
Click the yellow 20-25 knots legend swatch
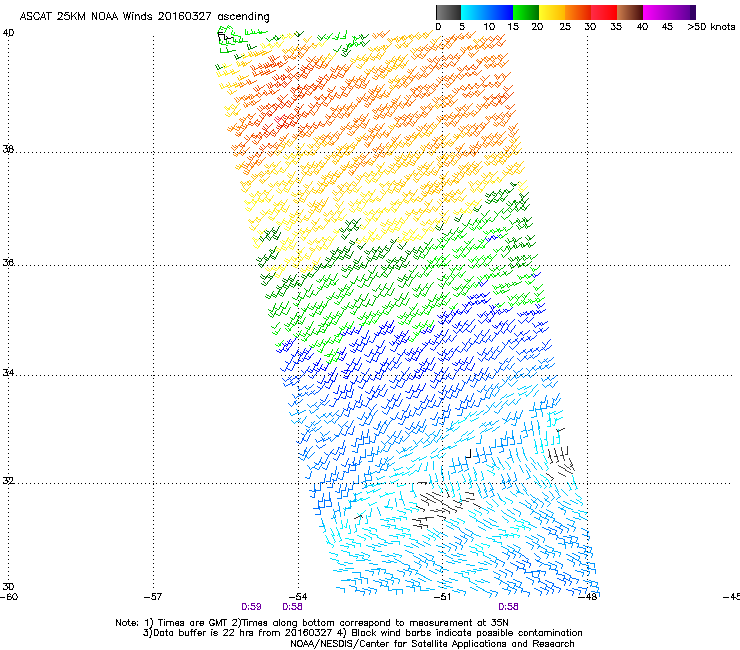552,12
